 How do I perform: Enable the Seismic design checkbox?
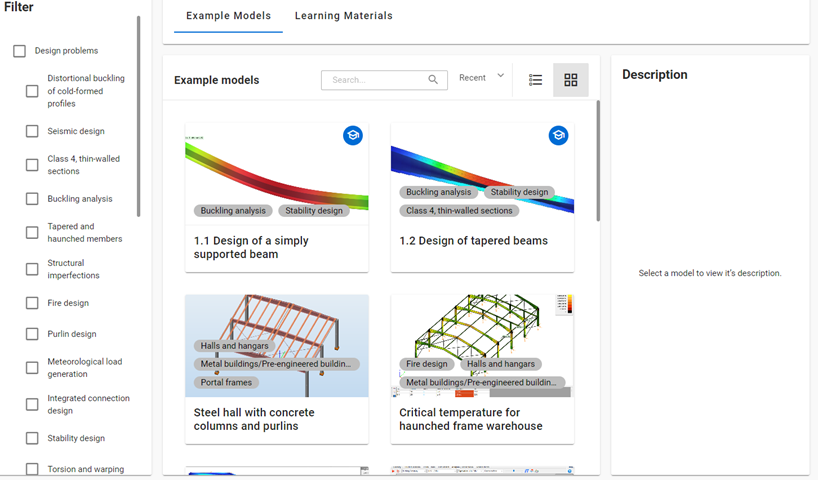click(x=32, y=131)
